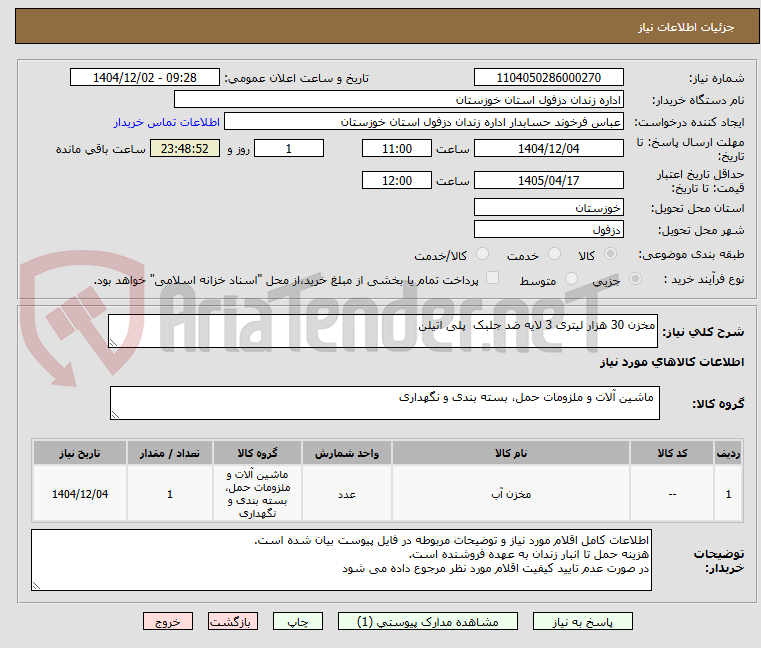Click the توضیحات خریدار notes textbox
Image resolution: width=761 pixels, height=648 pixels.
(341, 560)
